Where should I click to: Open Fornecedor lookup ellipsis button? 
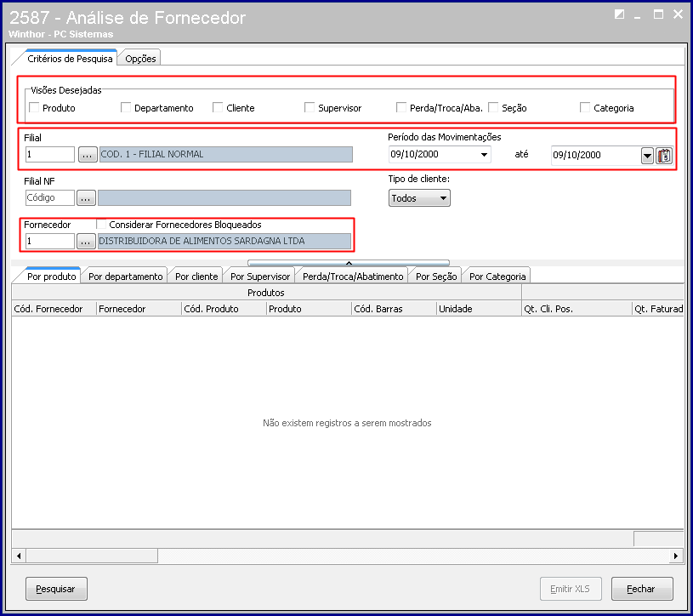coord(86,242)
